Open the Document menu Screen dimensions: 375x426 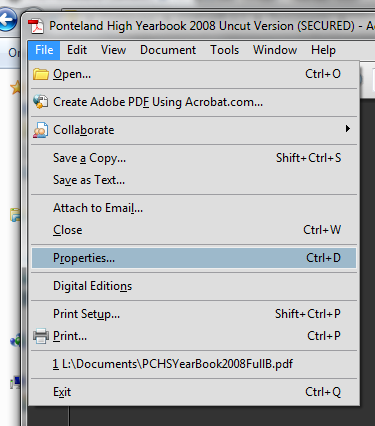[168, 50]
